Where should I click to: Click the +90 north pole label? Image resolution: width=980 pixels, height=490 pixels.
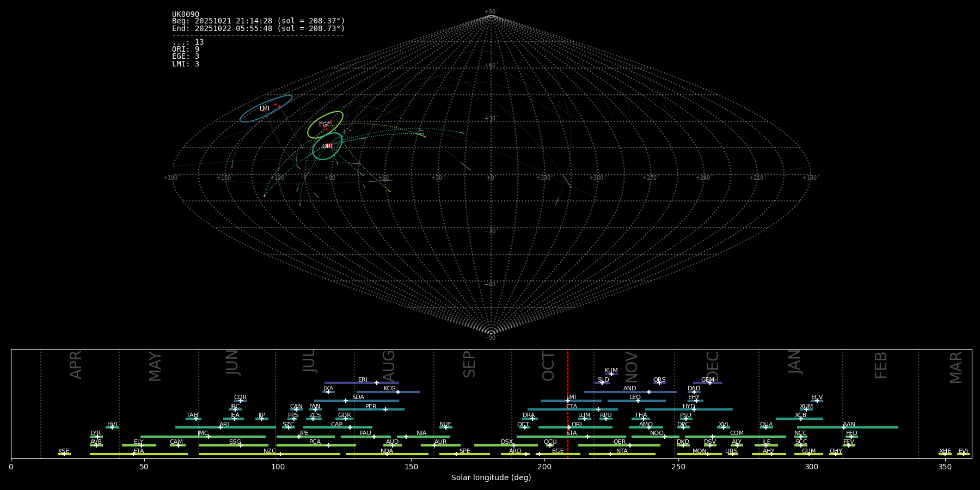click(x=491, y=12)
